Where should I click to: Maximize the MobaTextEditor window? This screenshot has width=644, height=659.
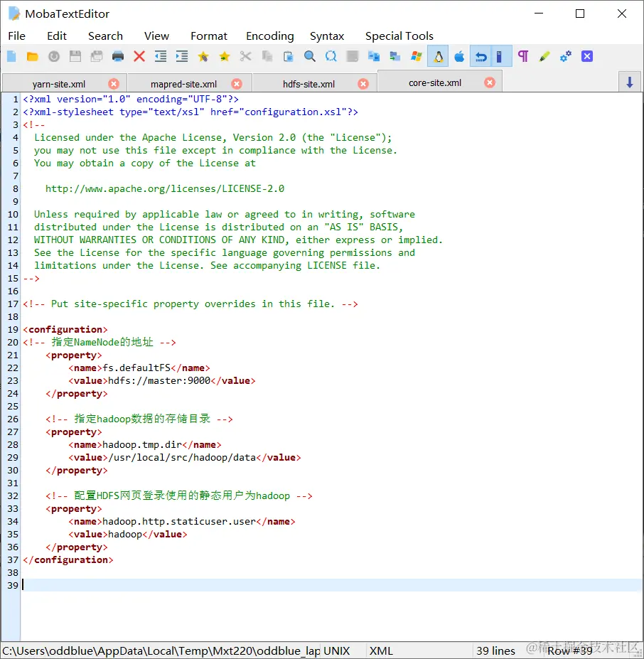[580, 14]
